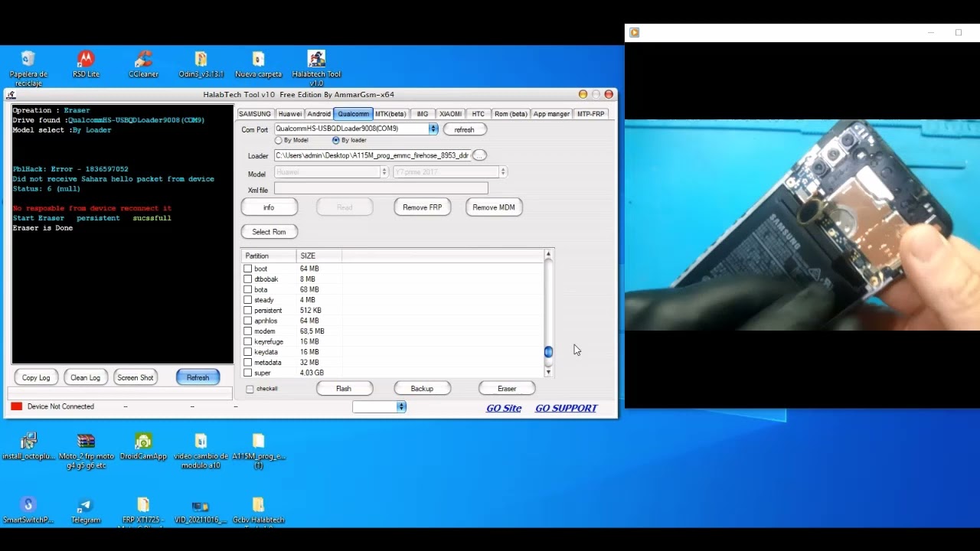This screenshot has width=980, height=551.
Task: Check the persistent partition checkbox
Action: [x=247, y=310]
